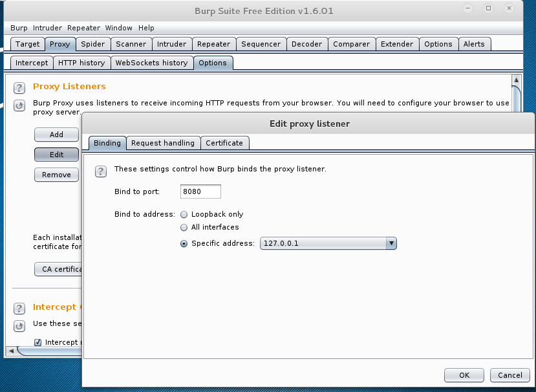The image size is (536, 392).
Task: Click the Edit listener button
Action: tap(56, 155)
